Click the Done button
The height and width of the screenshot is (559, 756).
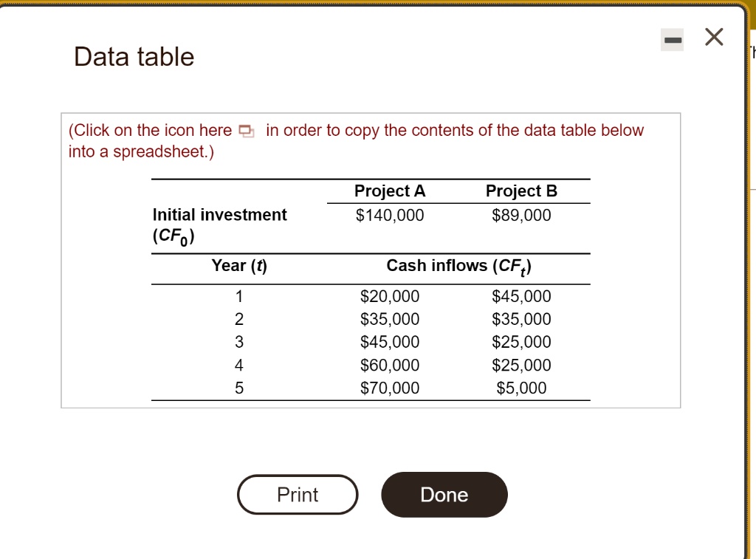coord(444,495)
